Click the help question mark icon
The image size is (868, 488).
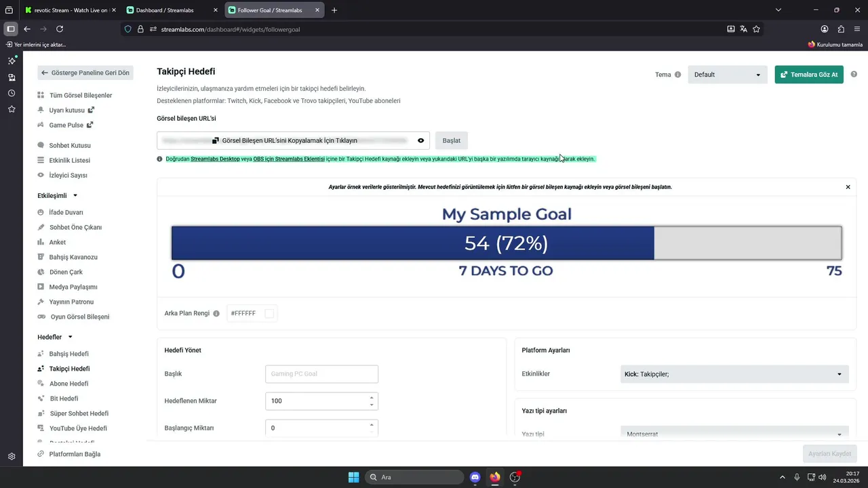854,75
